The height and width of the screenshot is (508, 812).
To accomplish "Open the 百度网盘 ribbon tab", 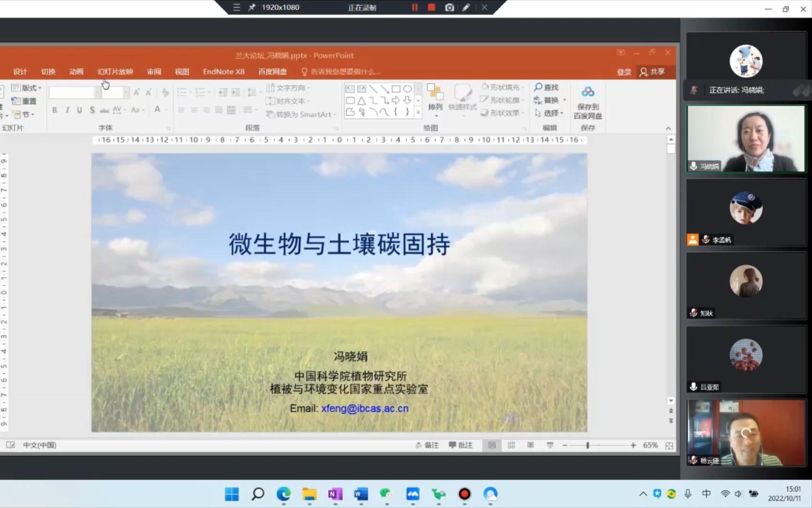I will pyautogui.click(x=273, y=71).
